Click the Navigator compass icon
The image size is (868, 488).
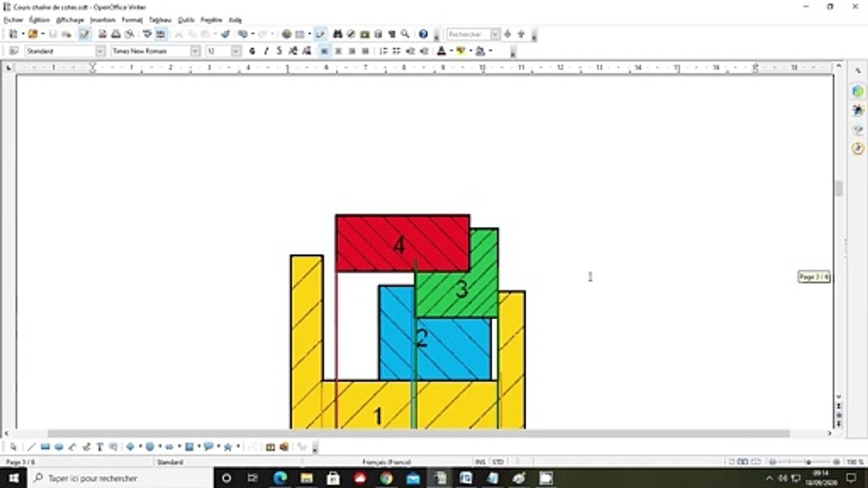pos(351,34)
